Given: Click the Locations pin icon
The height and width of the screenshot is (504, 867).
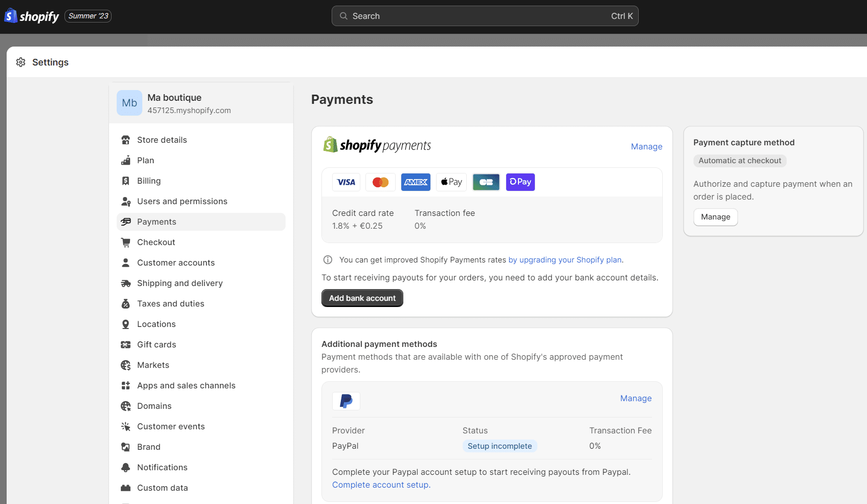Looking at the screenshot, I should 125,324.
